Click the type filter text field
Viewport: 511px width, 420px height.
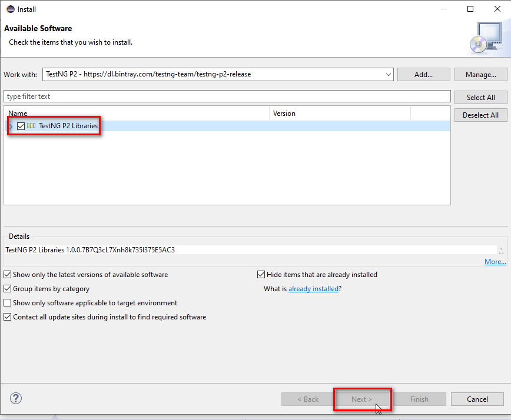(227, 96)
